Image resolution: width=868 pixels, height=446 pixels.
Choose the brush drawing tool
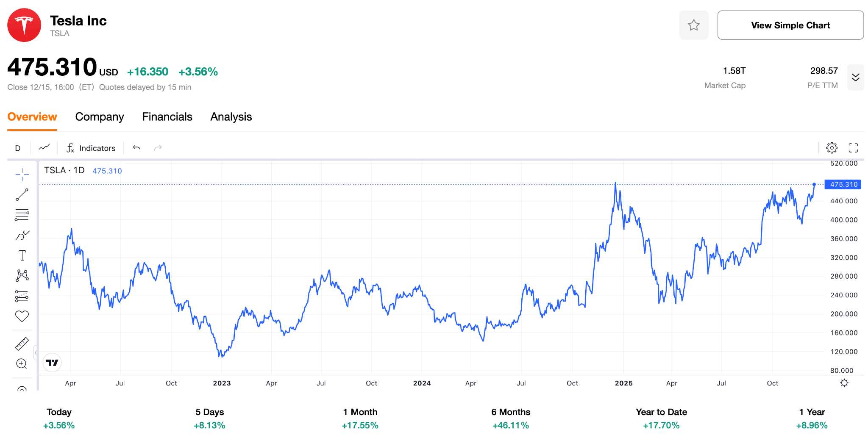coord(22,235)
